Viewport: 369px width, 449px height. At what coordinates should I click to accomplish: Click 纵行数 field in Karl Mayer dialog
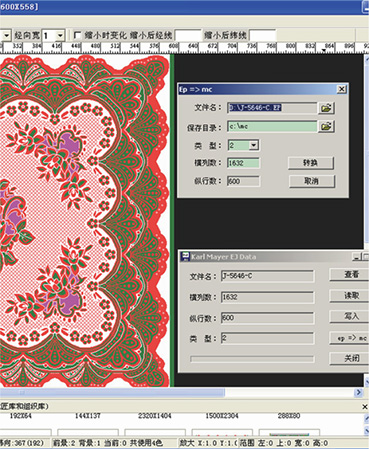267,318
